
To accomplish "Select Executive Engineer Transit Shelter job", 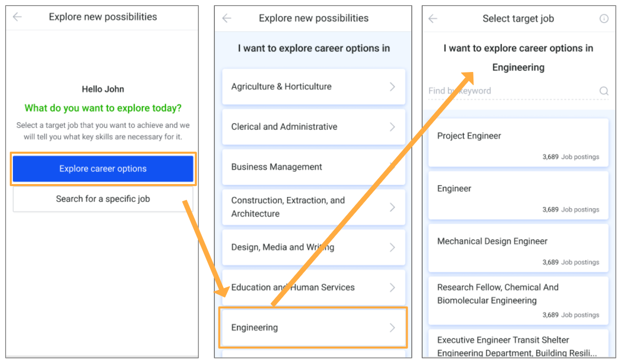I will (x=518, y=343).
